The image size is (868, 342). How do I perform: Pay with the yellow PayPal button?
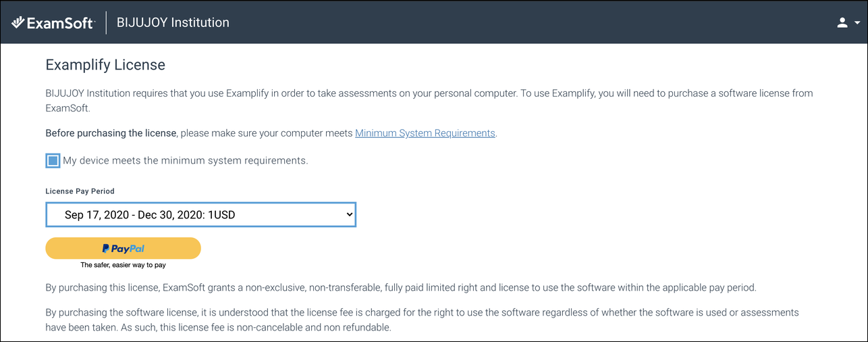(123, 248)
